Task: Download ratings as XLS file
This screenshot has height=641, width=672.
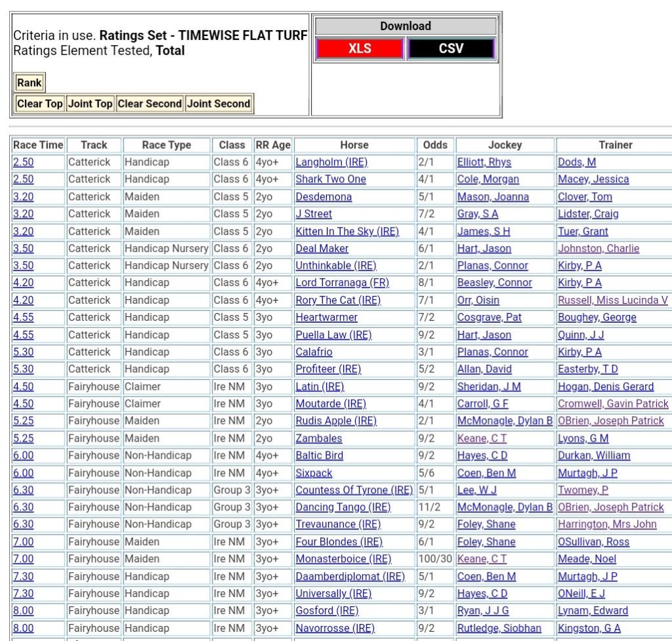Action: coord(359,49)
